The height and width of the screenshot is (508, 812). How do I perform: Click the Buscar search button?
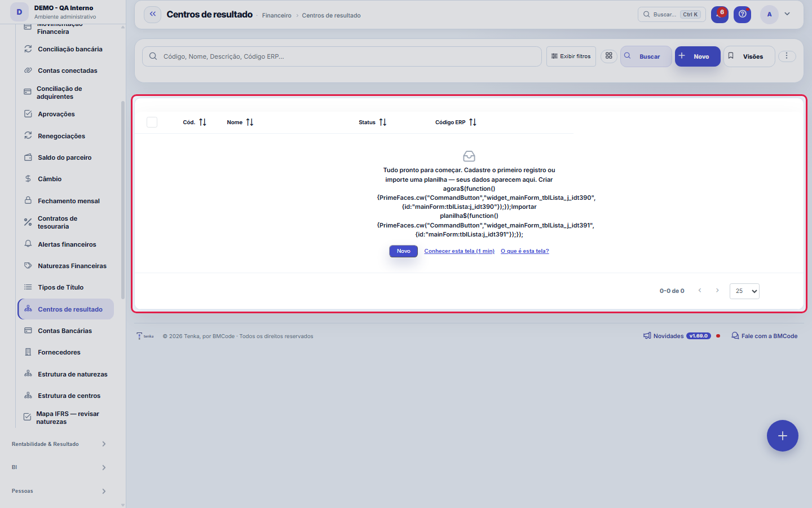[x=646, y=56]
